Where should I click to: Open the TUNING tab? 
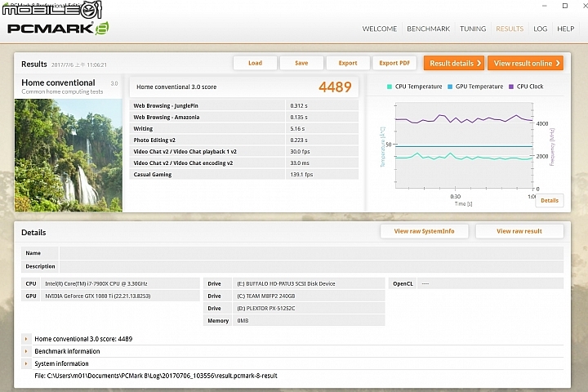point(473,29)
